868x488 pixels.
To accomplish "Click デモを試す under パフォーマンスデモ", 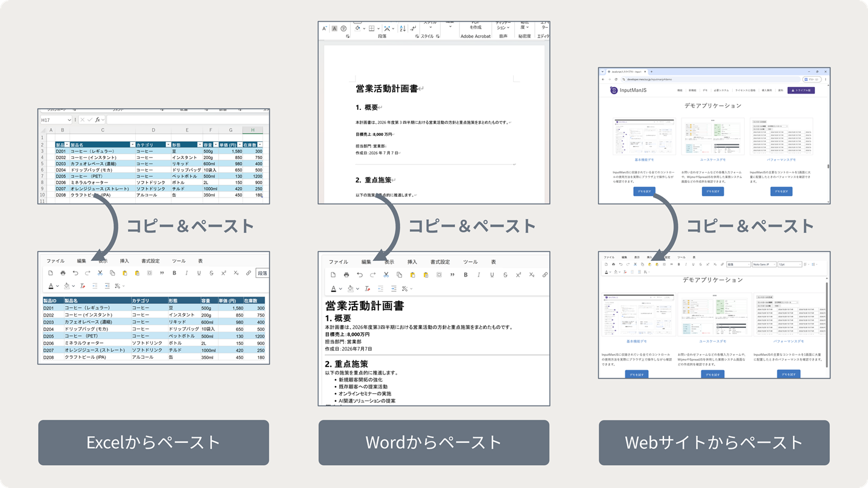I will tap(782, 191).
